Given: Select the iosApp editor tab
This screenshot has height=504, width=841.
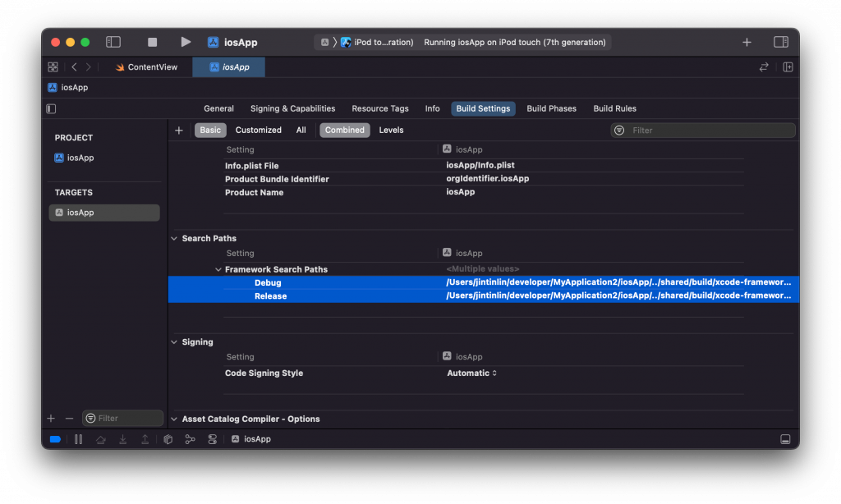Looking at the screenshot, I should 229,67.
